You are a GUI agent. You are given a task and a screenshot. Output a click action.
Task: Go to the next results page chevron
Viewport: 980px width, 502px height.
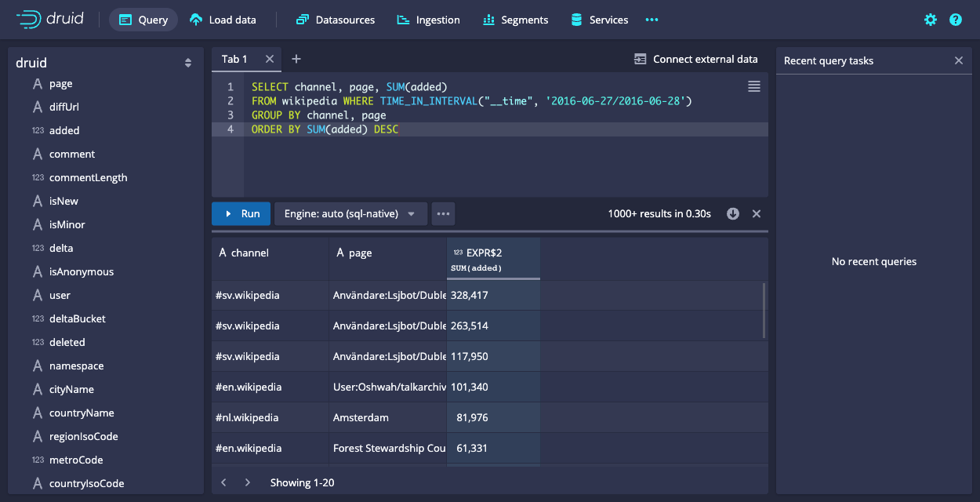(249, 482)
